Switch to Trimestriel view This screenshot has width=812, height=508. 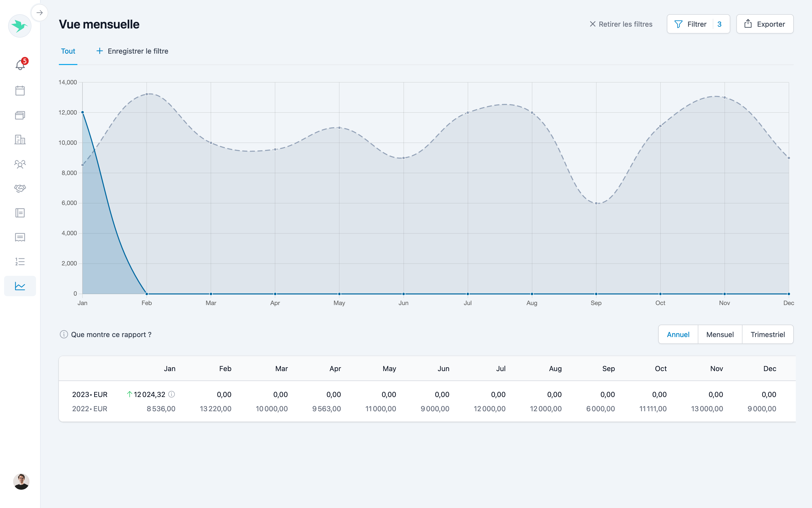768,334
